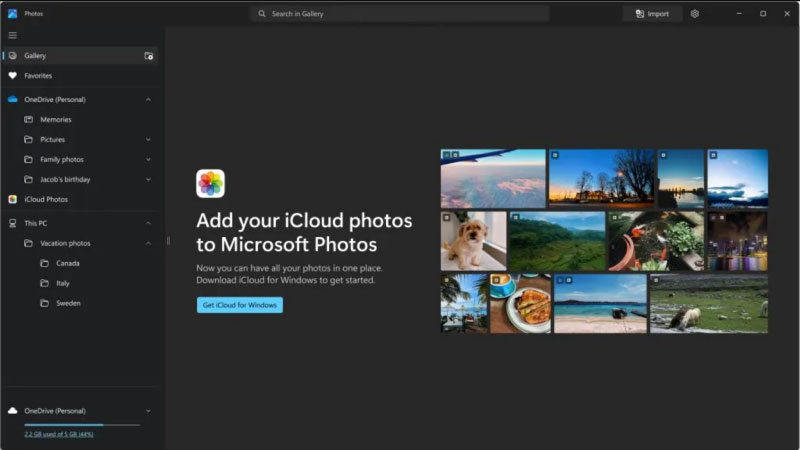Click the Italy folder icon
The image size is (800, 450).
click(44, 283)
